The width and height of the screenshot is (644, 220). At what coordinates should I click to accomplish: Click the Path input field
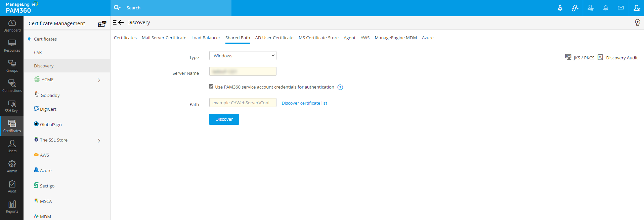point(243,103)
